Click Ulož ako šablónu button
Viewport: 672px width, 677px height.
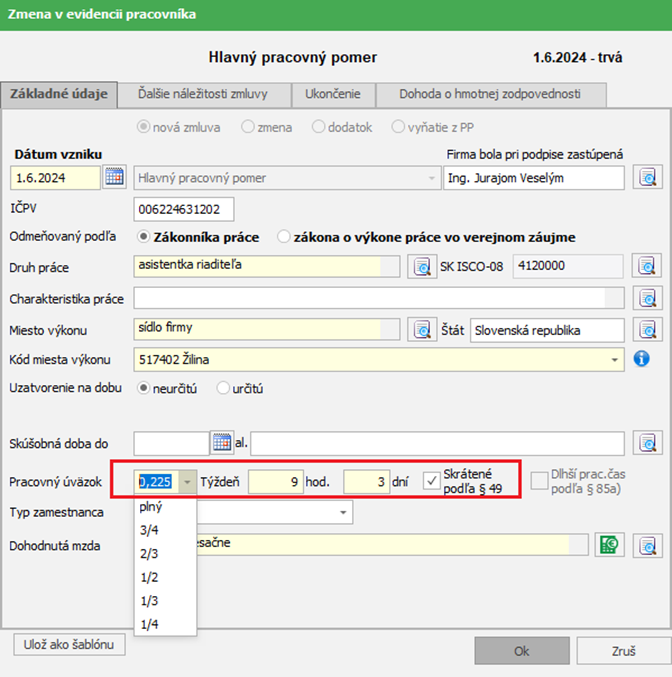69,645
